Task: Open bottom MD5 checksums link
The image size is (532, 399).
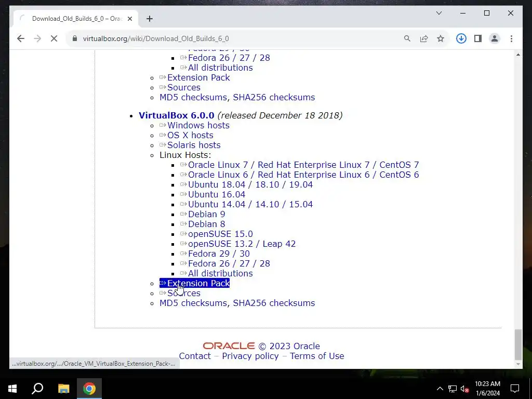Action: point(193,303)
